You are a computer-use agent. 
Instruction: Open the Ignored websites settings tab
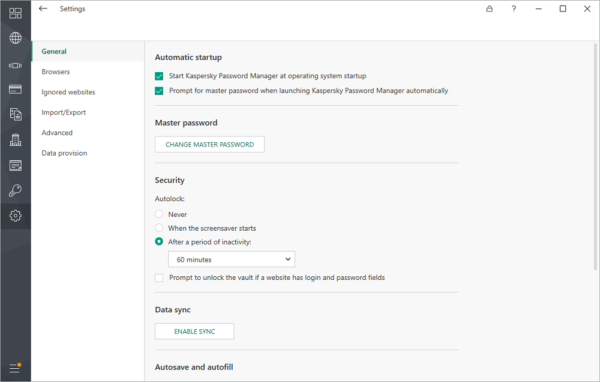[x=88, y=92]
